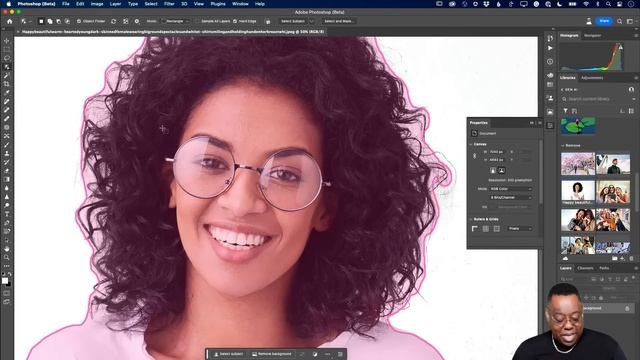Open the Pixels units dropdown

[x=520, y=229]
